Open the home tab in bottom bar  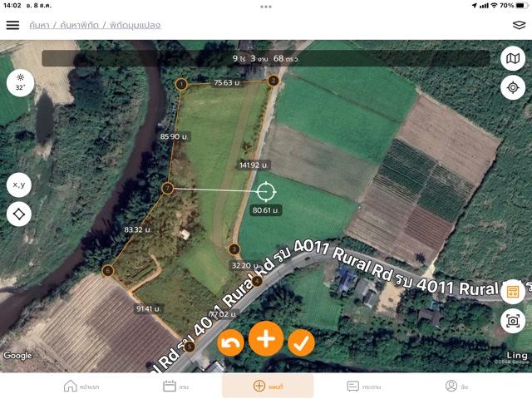[x=81, y=386]
